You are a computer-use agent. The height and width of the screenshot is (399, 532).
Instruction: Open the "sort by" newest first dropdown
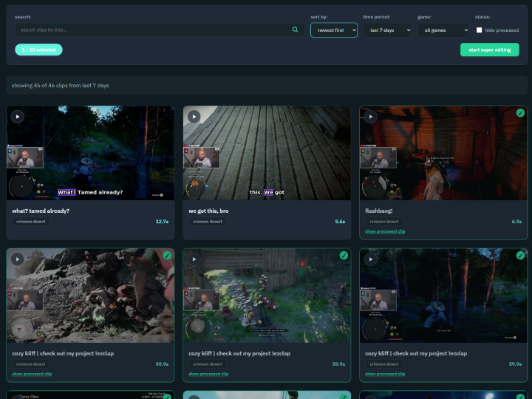(x=334, y=30)
